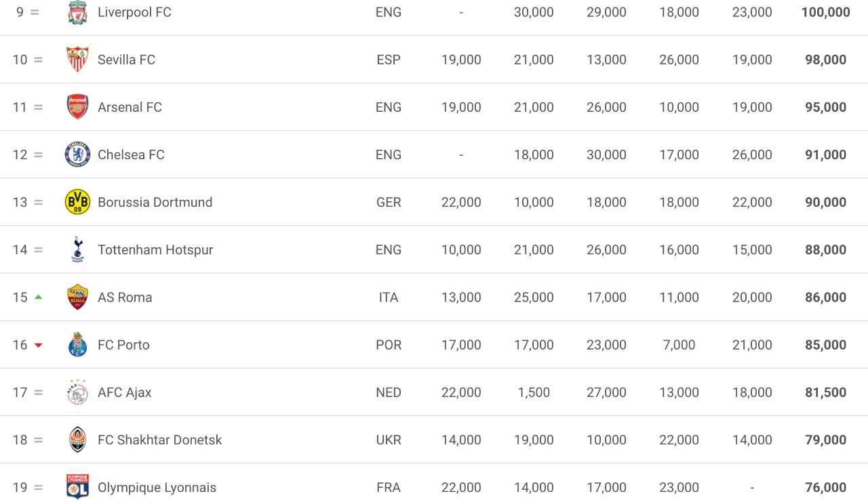Click AFC Ajax total points 81,500
This screenshot has width=868, height=502.
pos(825,392)
